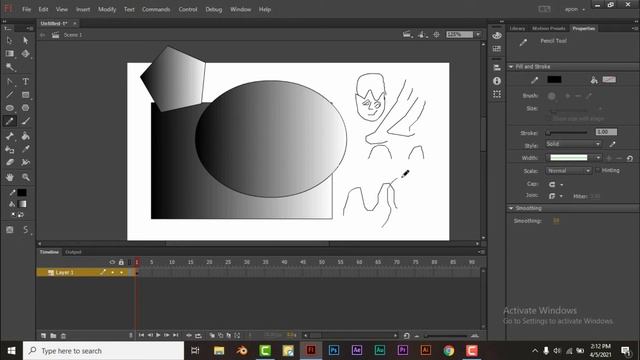Open the File menu
This screenshot has height=360, width=640.
pyautogui.click(x=27, y=9)
